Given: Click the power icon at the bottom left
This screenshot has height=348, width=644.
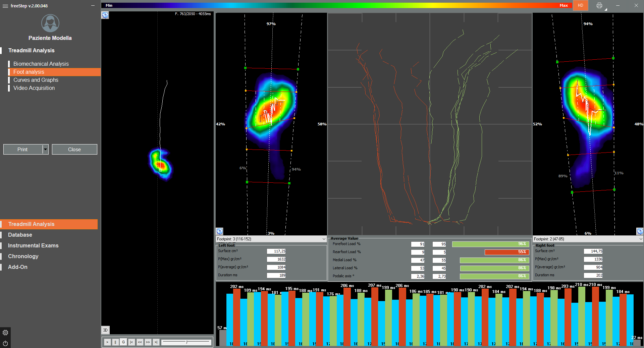Looking at the screenshot, I should (x=5, y=343).
